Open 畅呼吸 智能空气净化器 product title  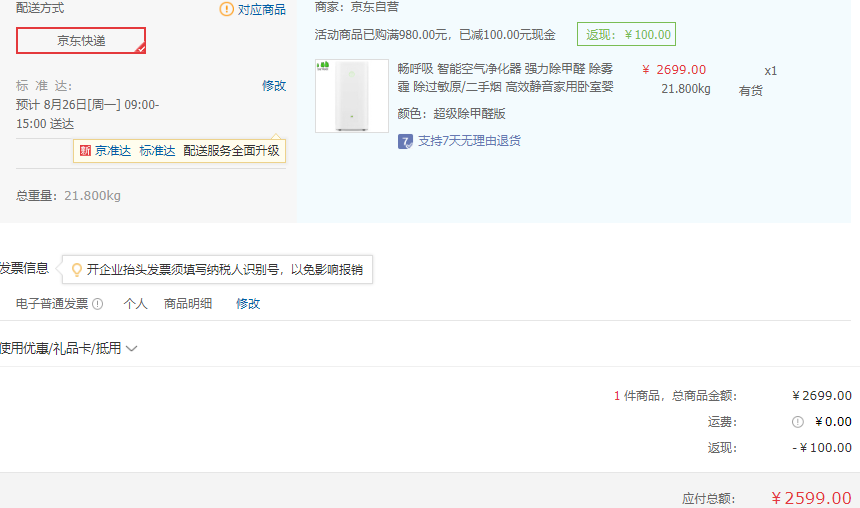pos(505,77)
